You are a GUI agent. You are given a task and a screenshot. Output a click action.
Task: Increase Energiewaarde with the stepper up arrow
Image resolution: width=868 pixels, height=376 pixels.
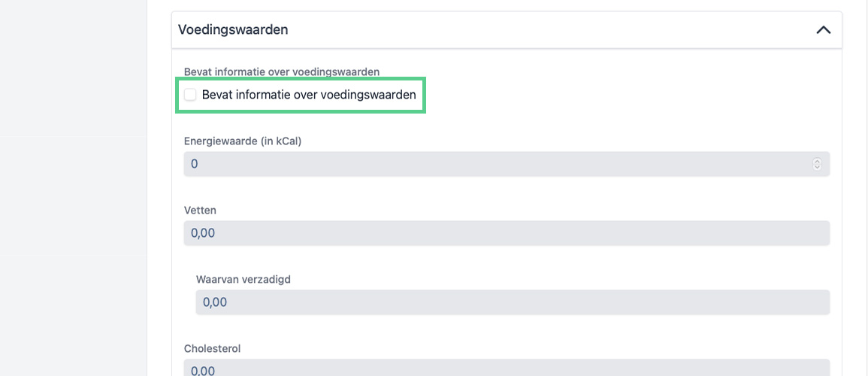(817, 161)
